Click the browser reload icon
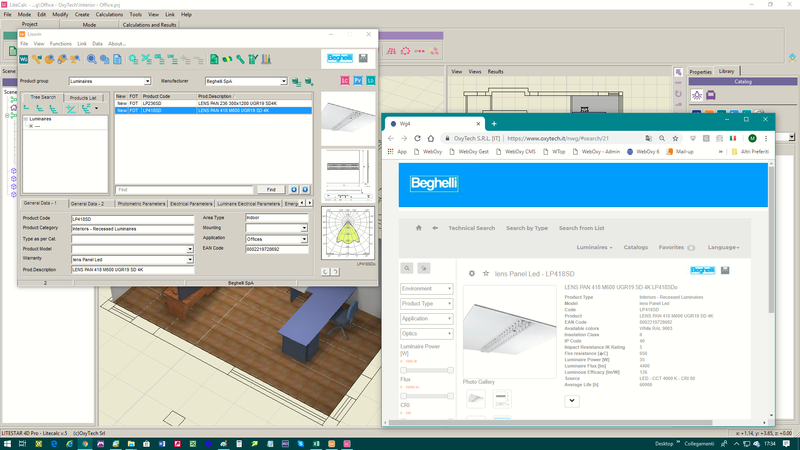This screenshot has height=450, width=800. [417, 138]
